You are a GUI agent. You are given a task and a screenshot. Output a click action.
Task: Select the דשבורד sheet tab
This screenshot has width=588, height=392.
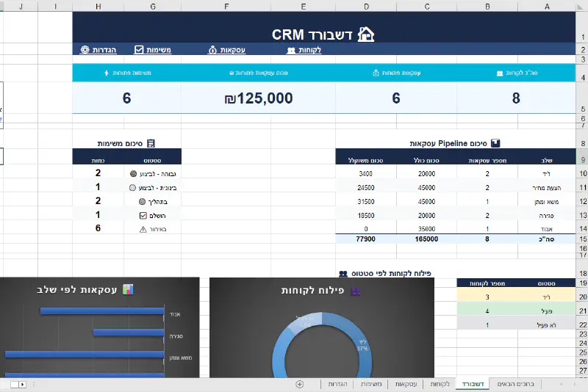tap(473, 384)
